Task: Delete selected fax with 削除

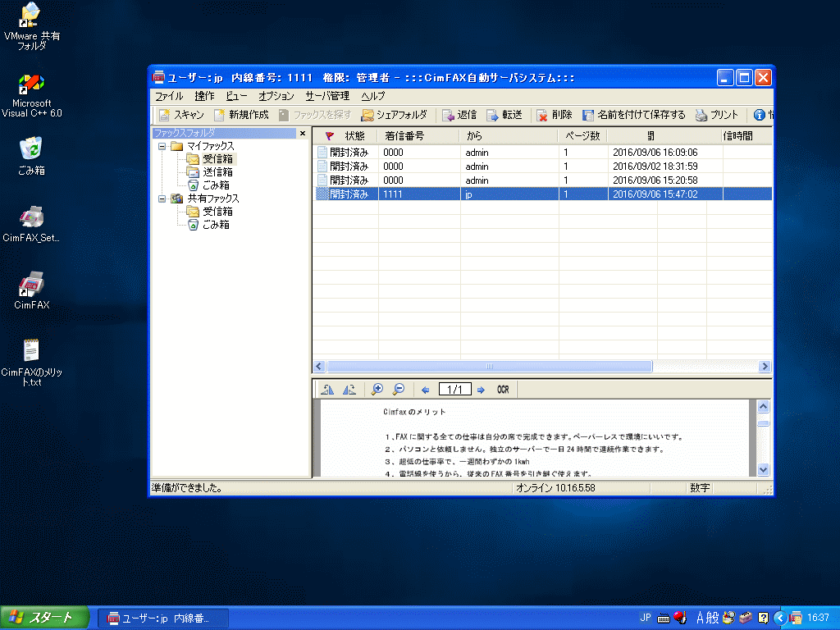Action: [x=555, y=115]
